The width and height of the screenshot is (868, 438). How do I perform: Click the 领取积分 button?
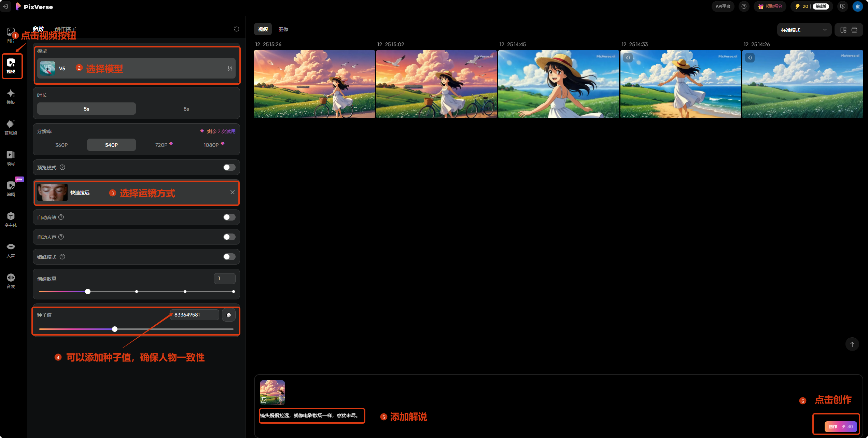pyautogui.click(x=770, y=6)
